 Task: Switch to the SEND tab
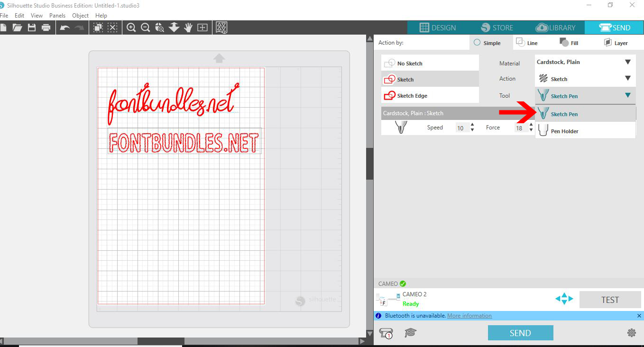(x=614, y=27)
